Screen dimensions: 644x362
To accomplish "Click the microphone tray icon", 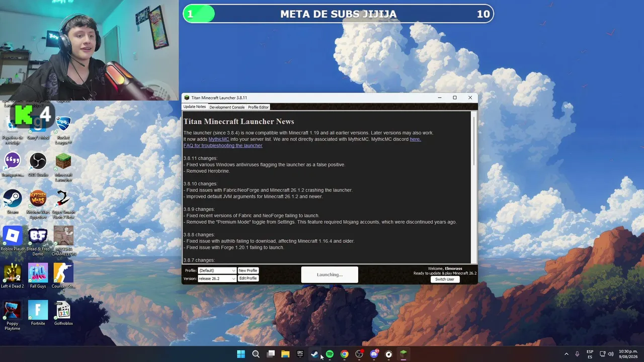I will click(x=577, y=354).
